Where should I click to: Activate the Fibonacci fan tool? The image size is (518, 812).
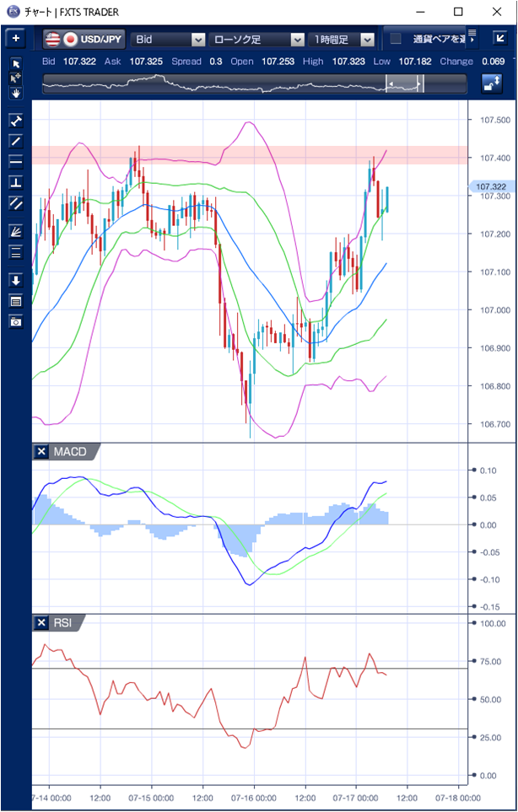16,230
